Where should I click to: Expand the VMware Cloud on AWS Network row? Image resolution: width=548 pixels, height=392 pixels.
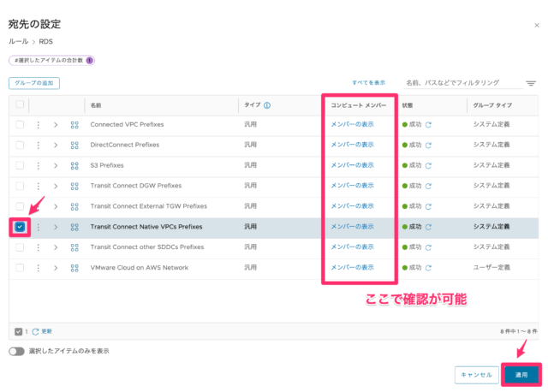click(x=56, y=268)
